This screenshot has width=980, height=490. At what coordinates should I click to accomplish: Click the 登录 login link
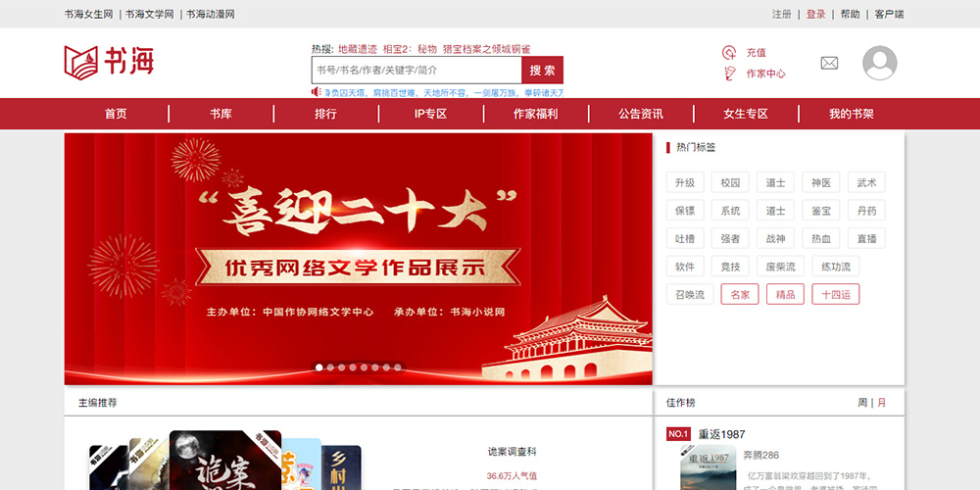(x=815, y=14)
